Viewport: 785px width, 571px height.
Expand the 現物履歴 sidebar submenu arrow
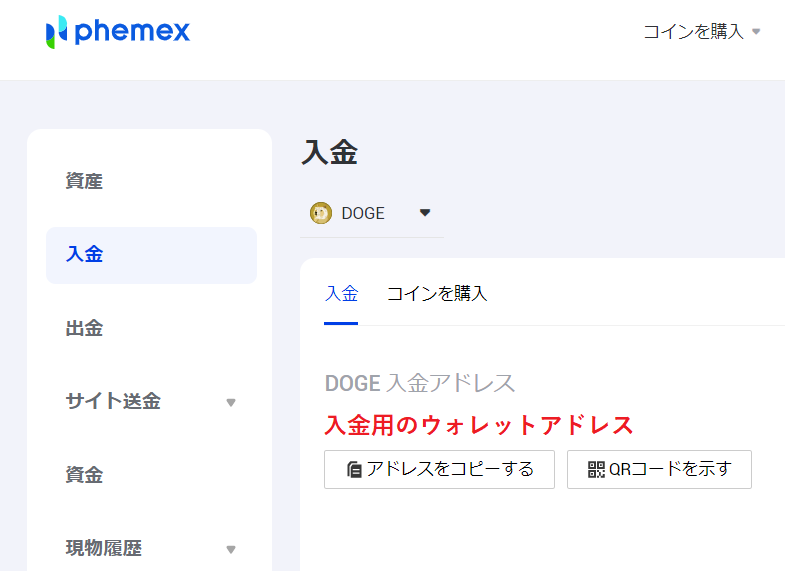coord(231,549)
